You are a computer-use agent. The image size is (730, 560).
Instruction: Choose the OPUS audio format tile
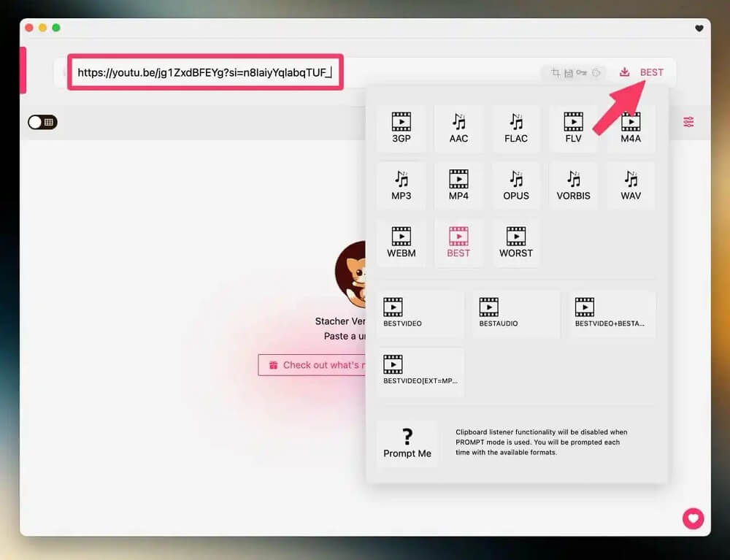click(x=516, y=185)
